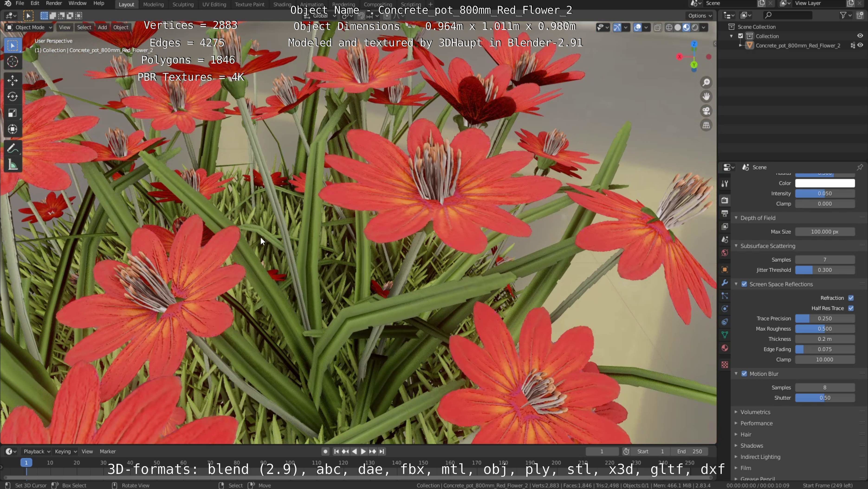868x489 pixels.
Task: Click the white Color swatch
Action: pyautogui.click(x=825, y=183)
